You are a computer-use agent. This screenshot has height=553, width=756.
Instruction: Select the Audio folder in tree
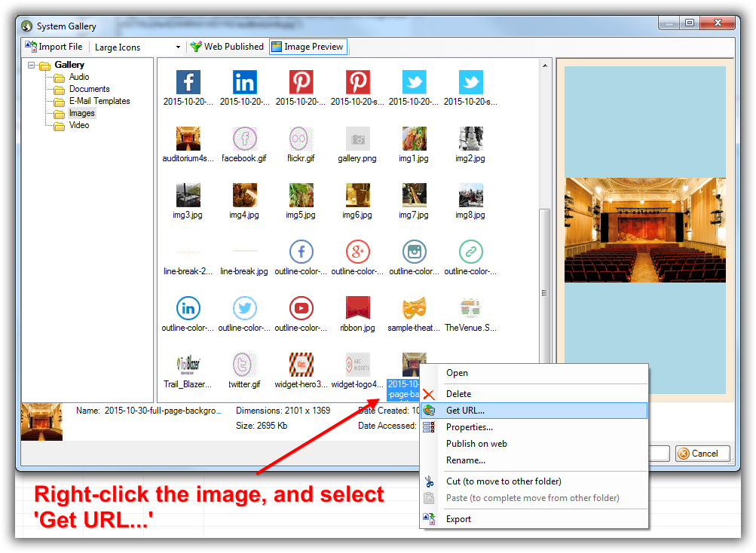click(x=79, y=77)
